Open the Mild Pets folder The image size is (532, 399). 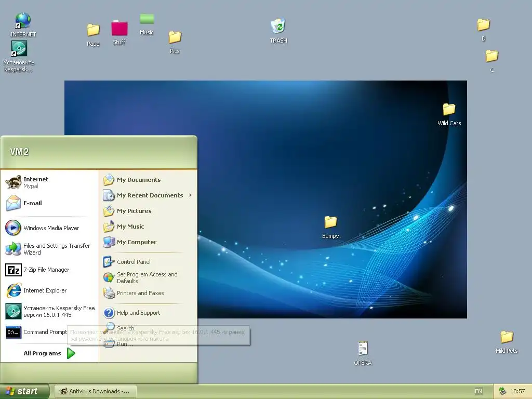point(507,342)
